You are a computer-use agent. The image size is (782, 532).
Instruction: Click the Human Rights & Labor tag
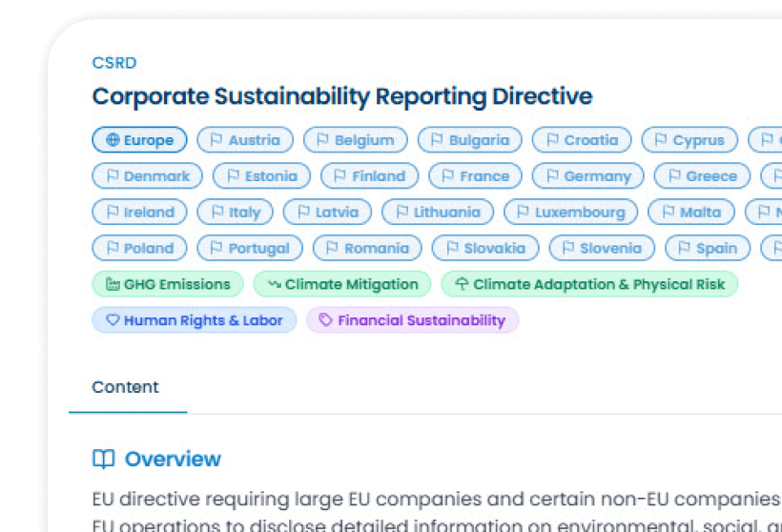click(x=195, y=319)
